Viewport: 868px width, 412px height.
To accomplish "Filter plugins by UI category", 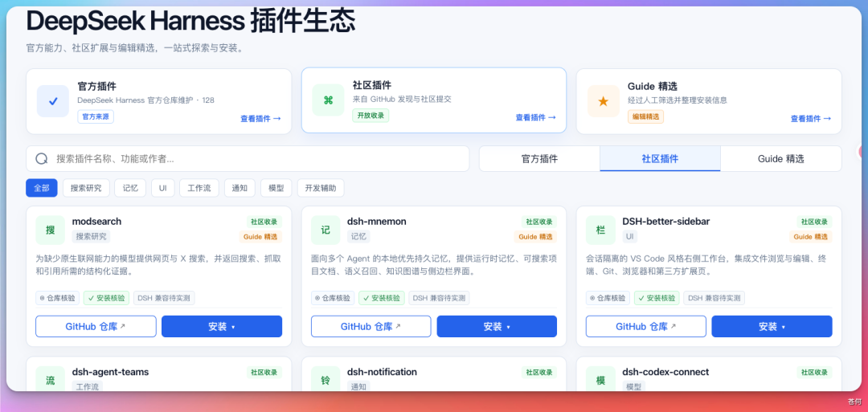I will pos(162,188).
